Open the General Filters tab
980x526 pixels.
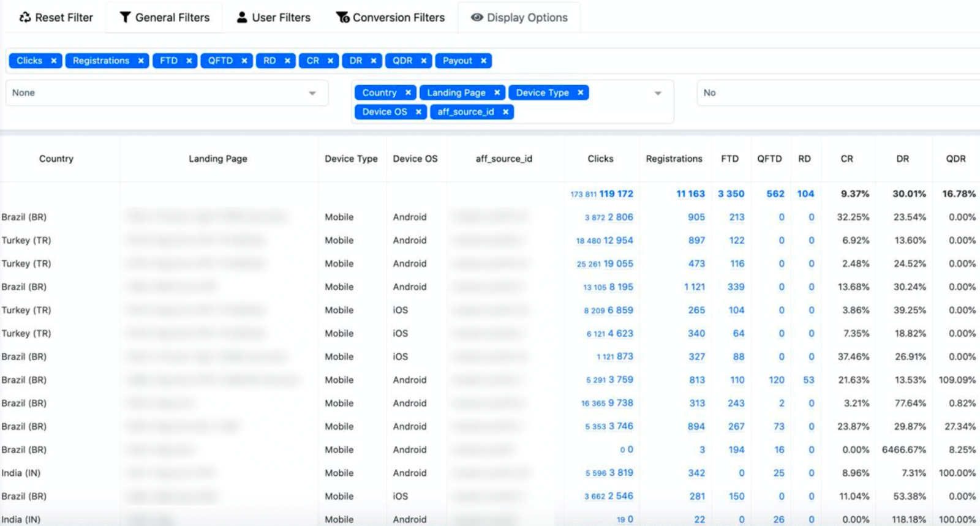tap(164, 18)
